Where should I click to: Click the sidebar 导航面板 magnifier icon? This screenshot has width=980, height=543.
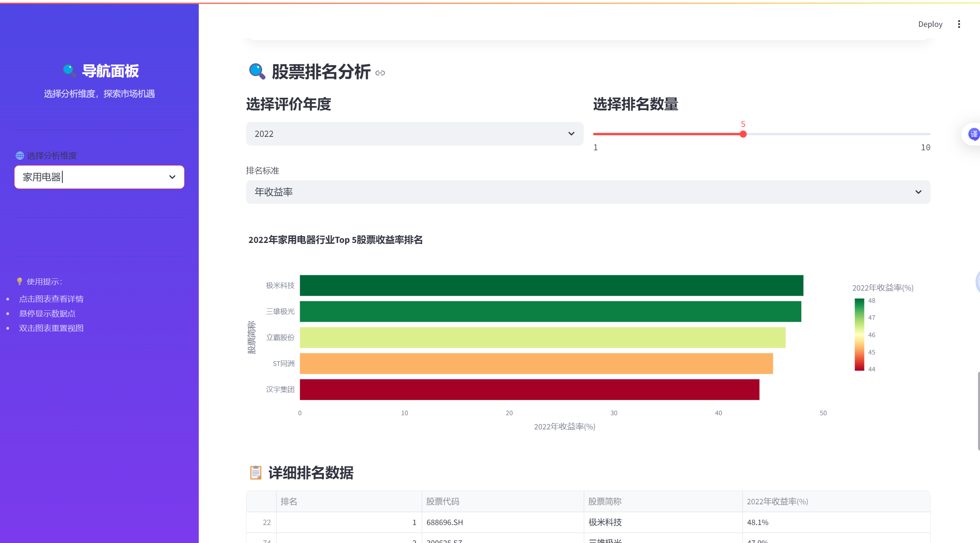(x=69, y=71)
